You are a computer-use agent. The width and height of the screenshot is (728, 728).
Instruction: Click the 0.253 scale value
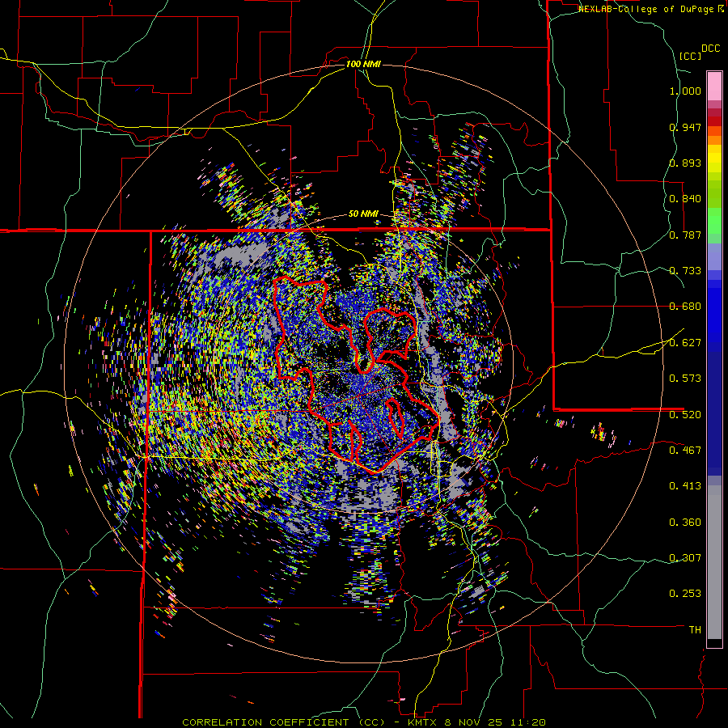(685, 594)
